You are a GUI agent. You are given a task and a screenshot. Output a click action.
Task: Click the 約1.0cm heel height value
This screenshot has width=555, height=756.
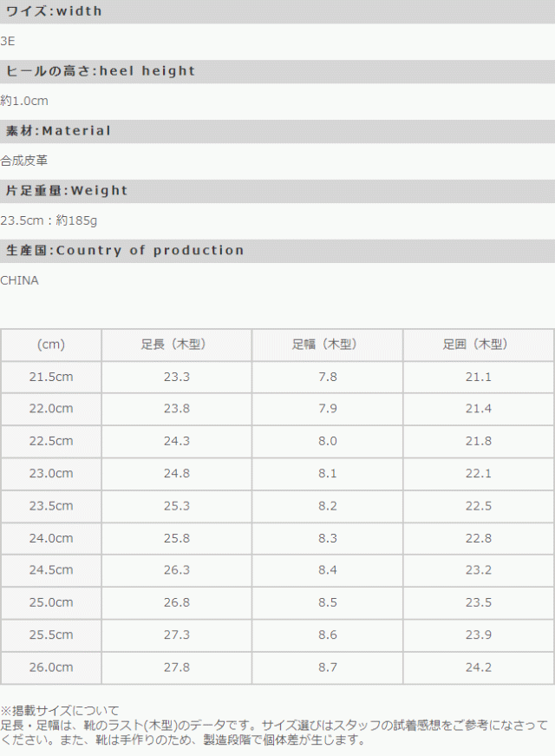tap(24, 101)
